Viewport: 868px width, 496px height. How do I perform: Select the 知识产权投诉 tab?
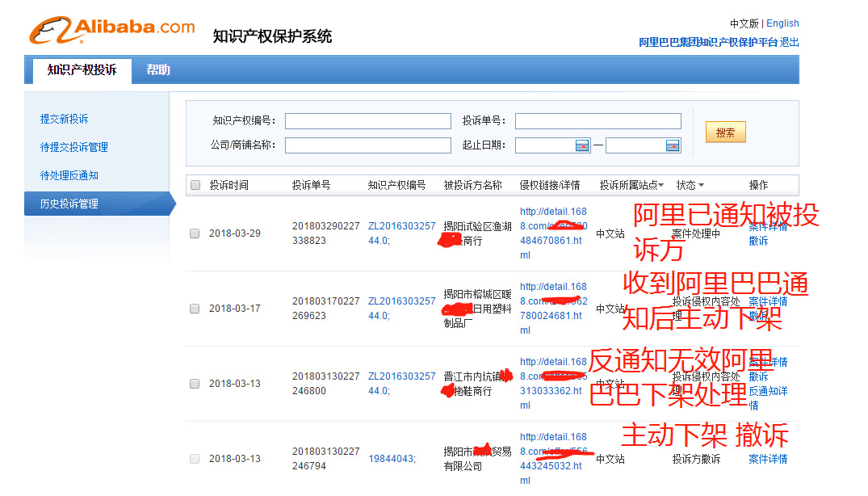(80, 69)
